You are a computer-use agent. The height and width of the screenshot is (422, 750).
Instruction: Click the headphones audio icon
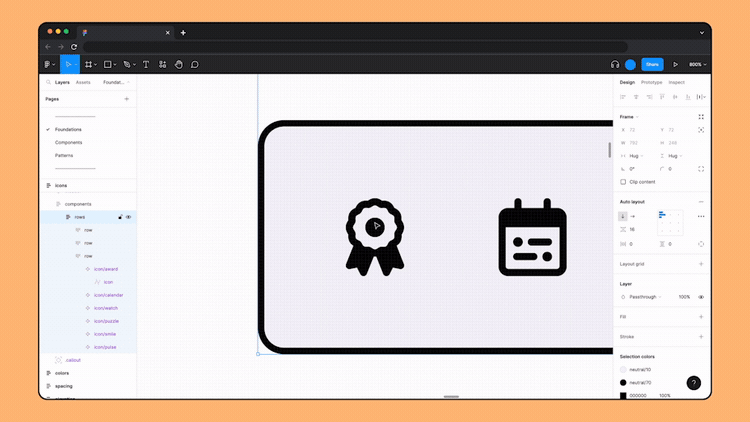coord(615,65)
